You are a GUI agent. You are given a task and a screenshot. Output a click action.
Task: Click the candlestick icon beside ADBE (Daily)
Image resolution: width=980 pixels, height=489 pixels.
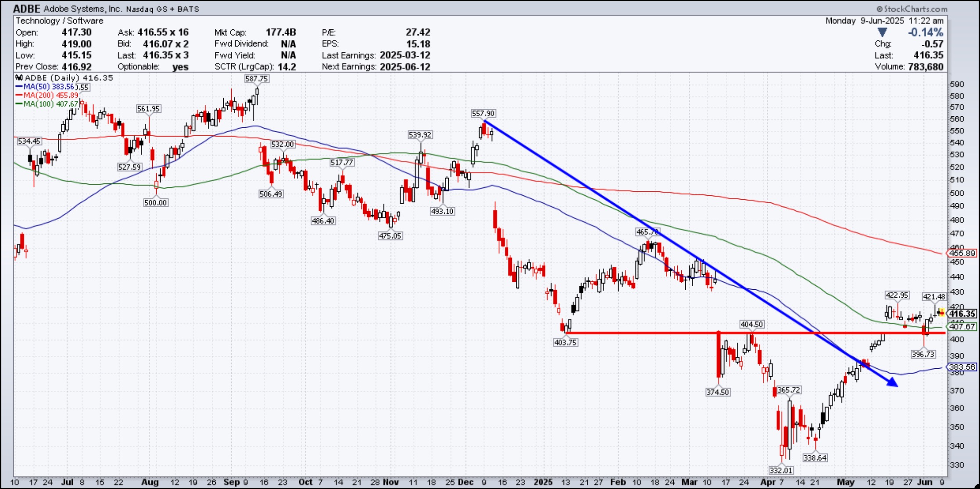pos(19,78)
